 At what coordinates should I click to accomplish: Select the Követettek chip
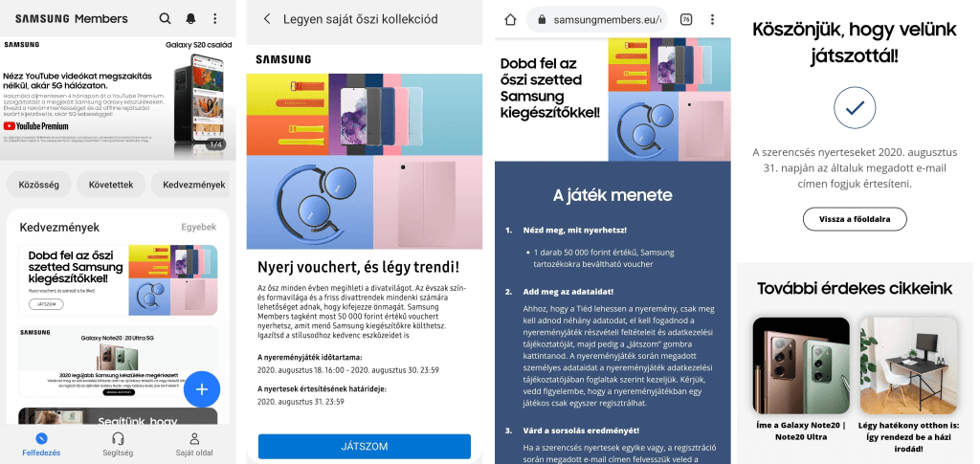[111, 185]
